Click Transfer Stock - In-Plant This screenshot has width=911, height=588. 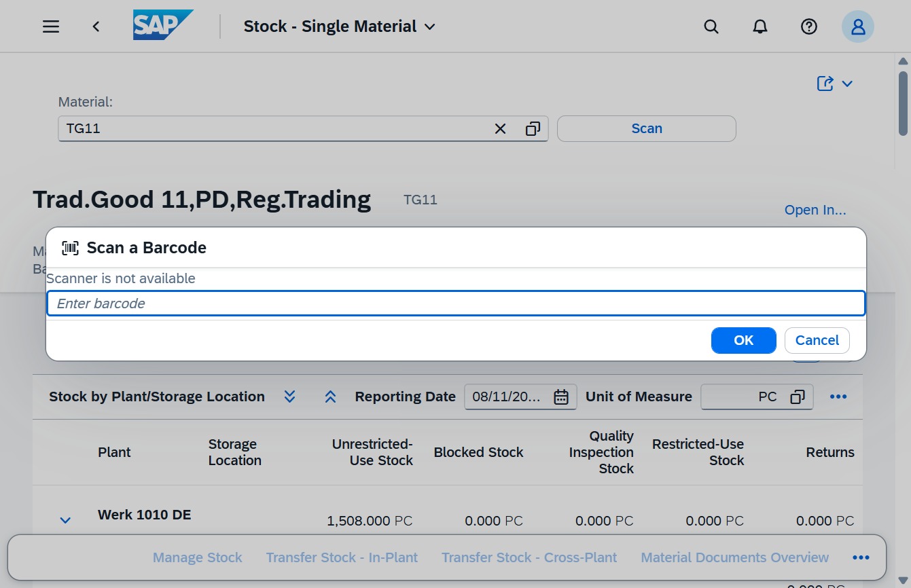pyautogui.click(x=342, y=557)
